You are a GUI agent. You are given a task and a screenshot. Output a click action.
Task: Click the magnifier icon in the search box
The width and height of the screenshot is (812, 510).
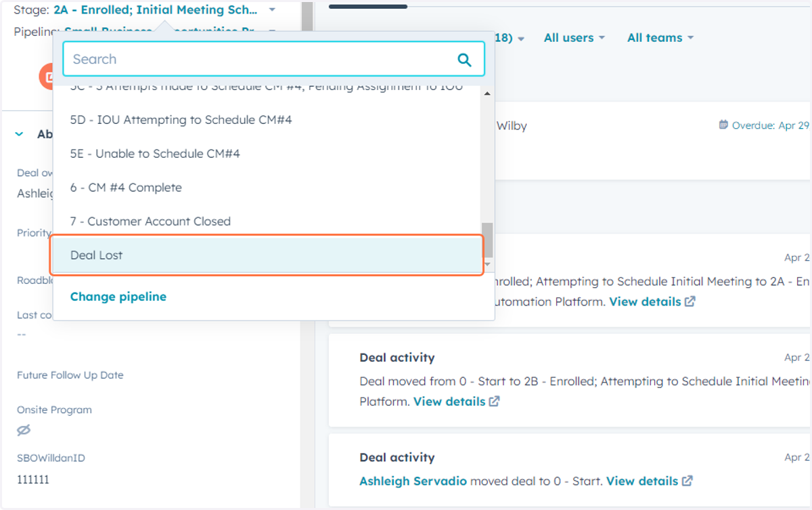pyautogui.click(x=464, y=60)
